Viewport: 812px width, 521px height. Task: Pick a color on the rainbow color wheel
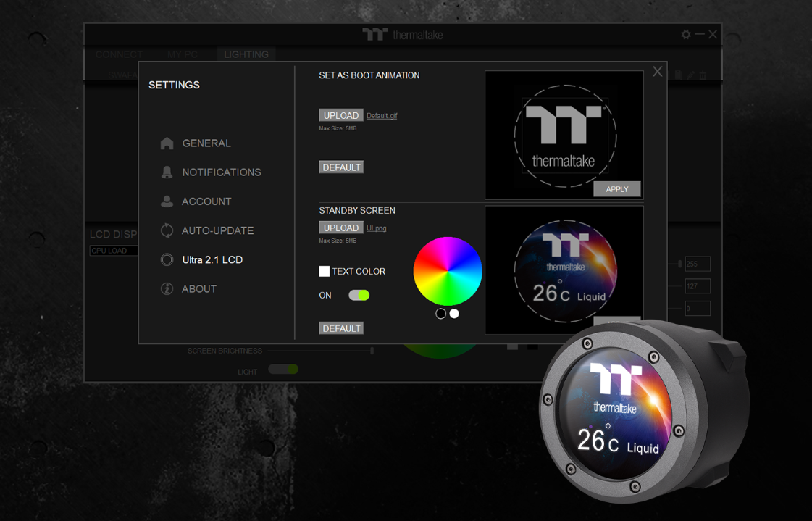(448, 272)
